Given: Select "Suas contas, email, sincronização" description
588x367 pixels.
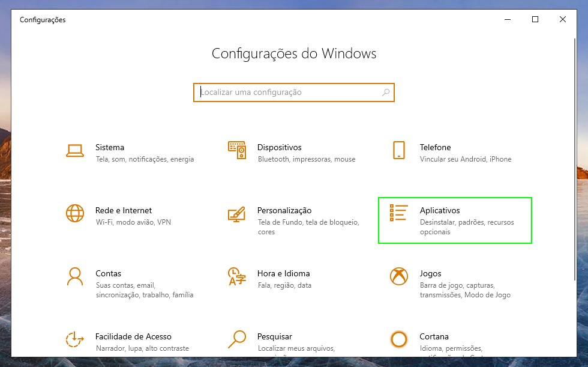Looking at the screenshot, I should click(145, 290).
